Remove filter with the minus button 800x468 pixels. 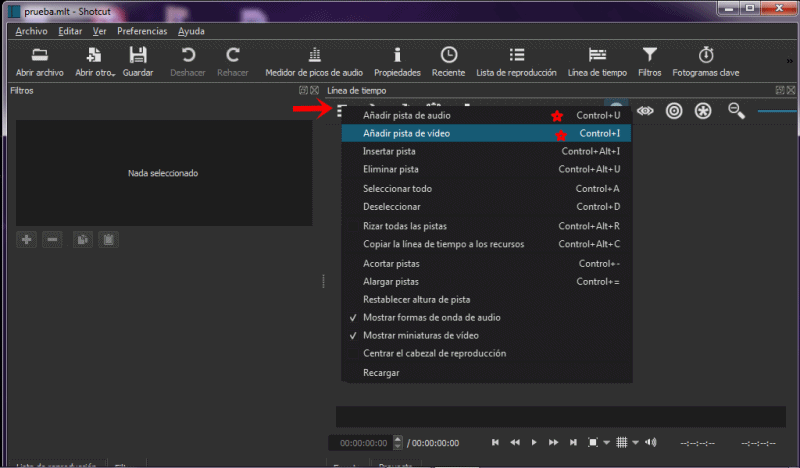click(x=52, y=239)
